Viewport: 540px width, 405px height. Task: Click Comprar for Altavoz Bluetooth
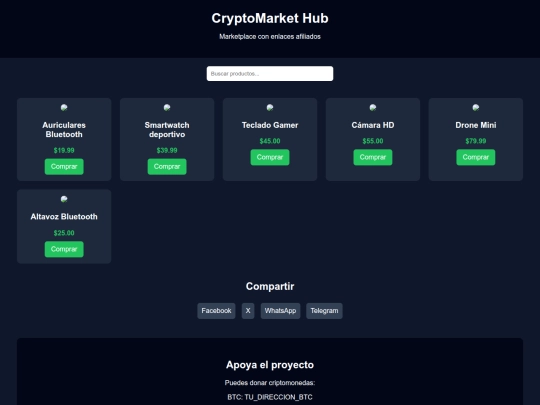(x=64, y=249)
